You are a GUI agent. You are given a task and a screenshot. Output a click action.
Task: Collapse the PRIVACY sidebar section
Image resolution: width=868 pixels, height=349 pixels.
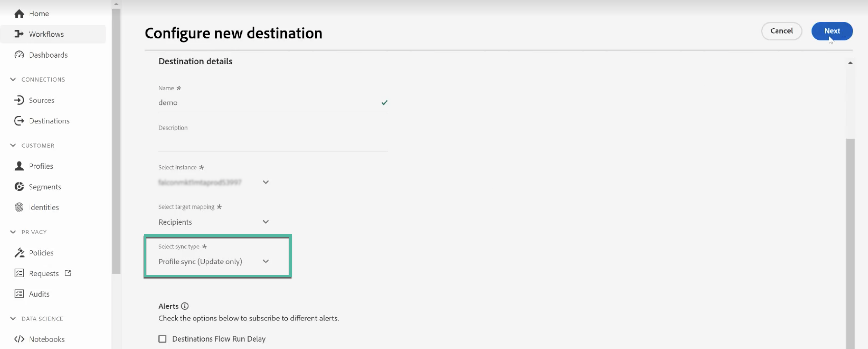pyautogui.click(x=13, y=232)
